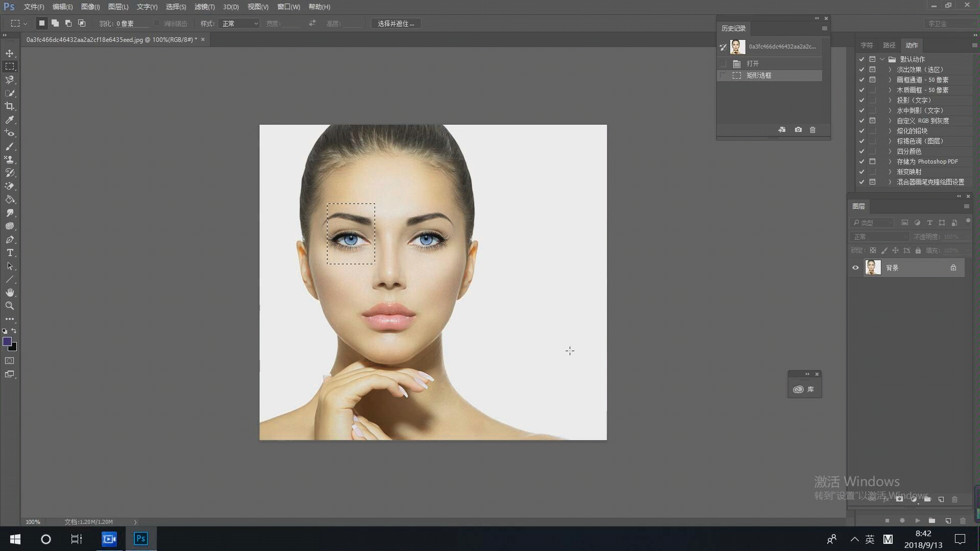Click the 选择并遮住 button
Viewport: 980px width, 551px height.
tap(395, 24)
